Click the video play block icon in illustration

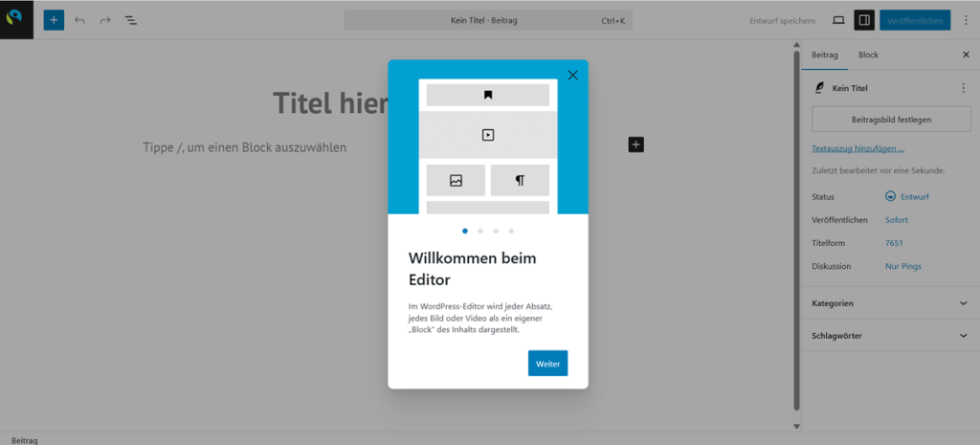[x=488, y=134]
